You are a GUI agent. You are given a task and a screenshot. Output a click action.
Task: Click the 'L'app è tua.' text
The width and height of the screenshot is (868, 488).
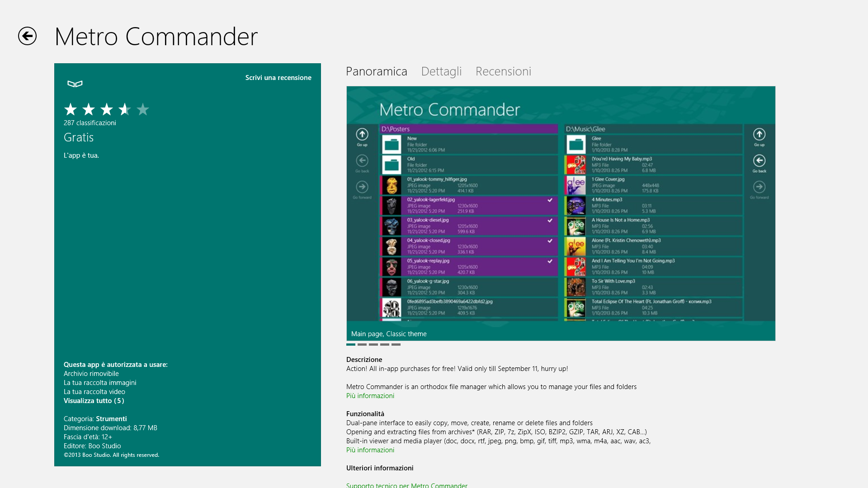tap(81, 155)
